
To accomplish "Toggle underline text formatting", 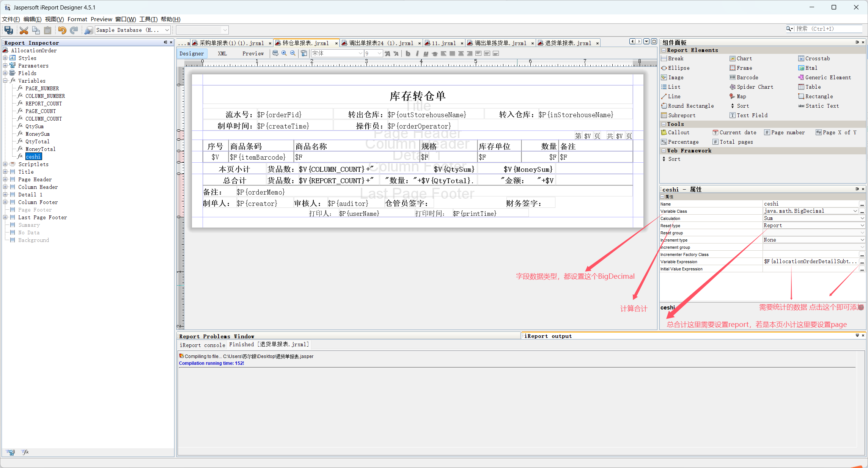I will coord(426,53).
